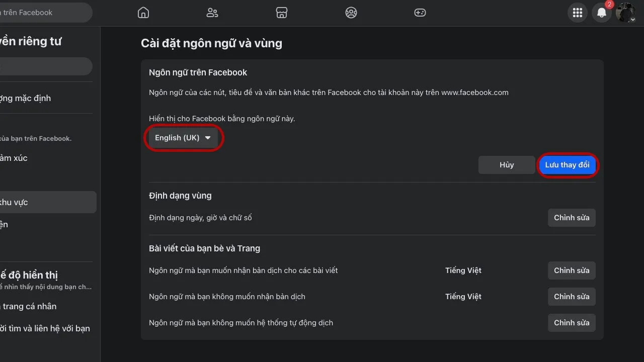Click Chỉnh sửa for Định dạng vùng
The height and width of the screenshot is (362, 644).
[572, 218]
